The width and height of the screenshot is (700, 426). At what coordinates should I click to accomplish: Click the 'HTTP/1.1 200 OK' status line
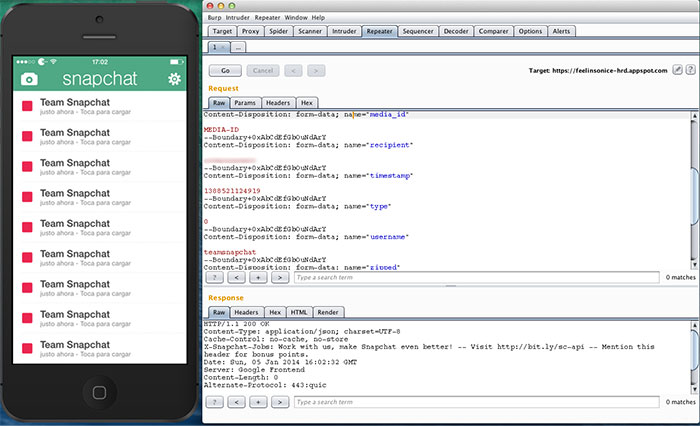click(237, 324)
